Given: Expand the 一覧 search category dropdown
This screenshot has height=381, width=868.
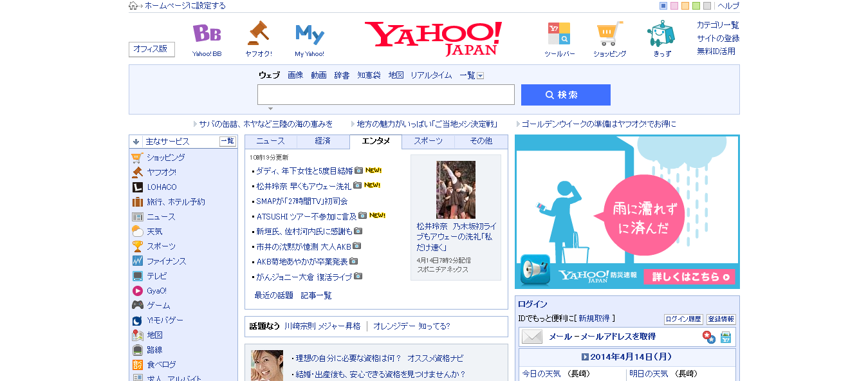Looking at the screenshot, I should coord(480,76).
